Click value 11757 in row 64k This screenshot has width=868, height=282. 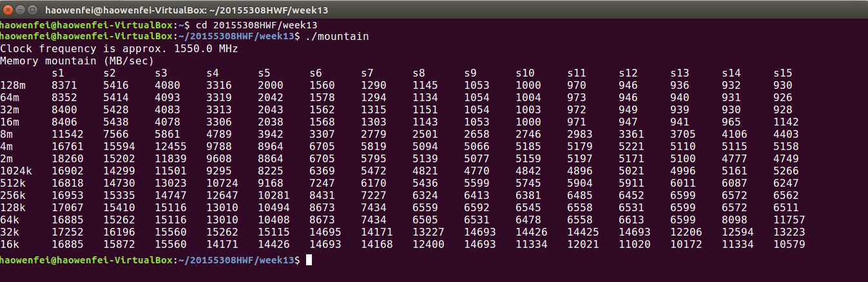pyautogui.click(x=789, y=220)
